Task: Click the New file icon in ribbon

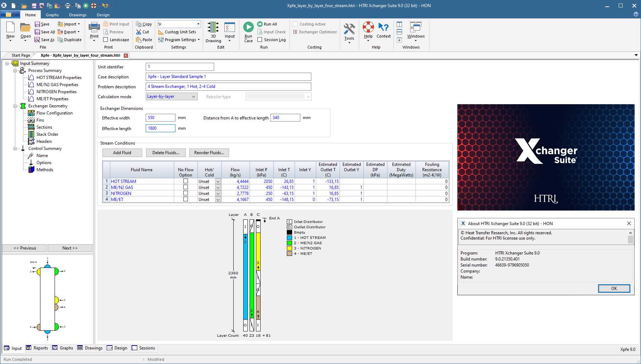Action: (x=10, y=28)
